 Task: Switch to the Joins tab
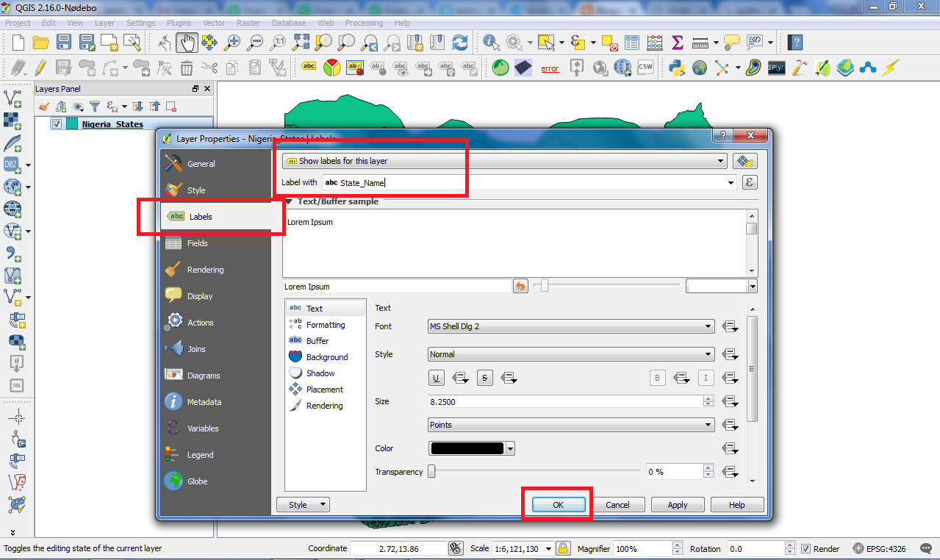[x=215, y=349]
